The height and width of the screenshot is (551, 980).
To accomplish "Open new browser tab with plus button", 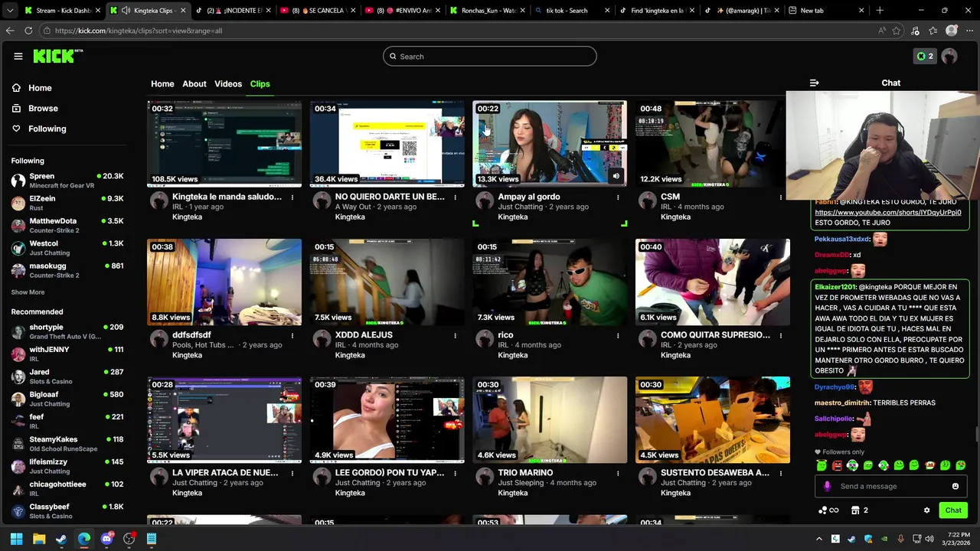I will [880, 11].
